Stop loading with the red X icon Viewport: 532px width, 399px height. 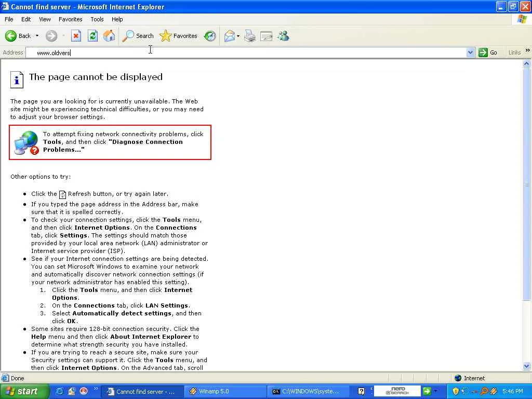pos(76,36)
